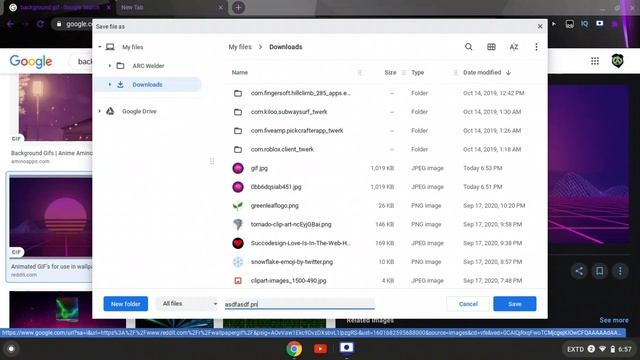Open the Google account avatar

(x=618, y=61)
